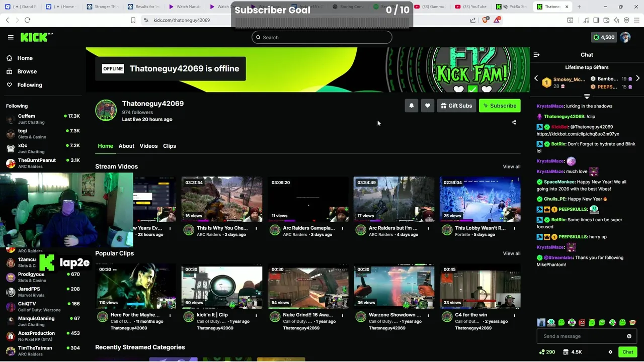Open options for Here For the Mayhe clip
This screenshot has height=362, width=644.
(170, 315)
